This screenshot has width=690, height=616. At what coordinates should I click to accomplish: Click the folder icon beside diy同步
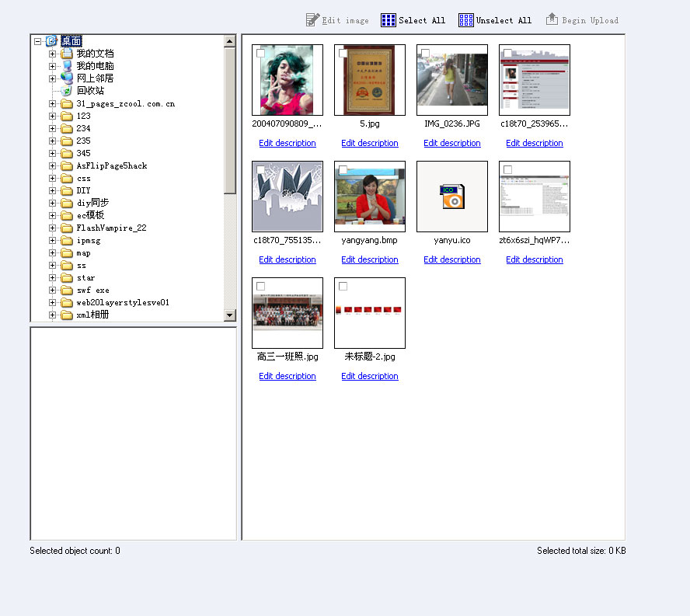click(67, 203)
